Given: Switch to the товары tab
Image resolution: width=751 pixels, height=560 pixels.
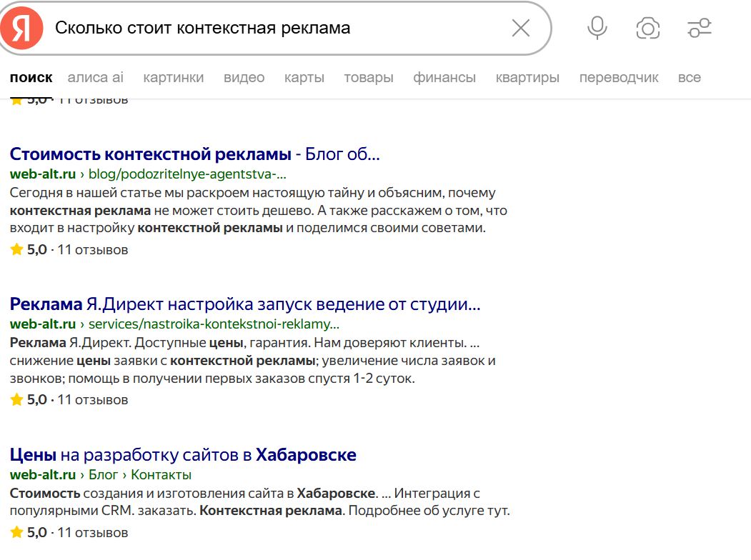Looking at the screenshot, I should tap(368, 77).
